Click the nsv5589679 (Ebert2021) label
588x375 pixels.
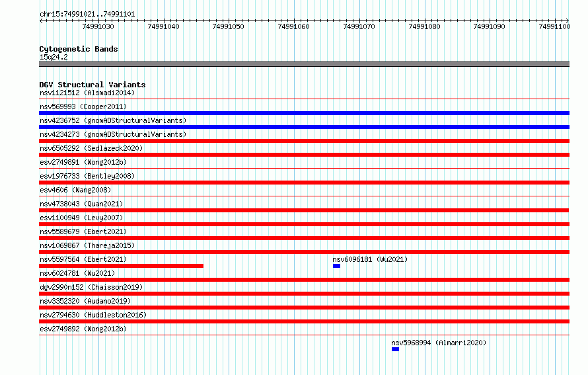pyautogui.click(x=83, y=231)
